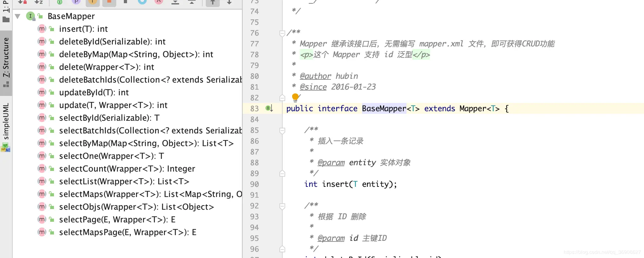Collapse Javadoc fold marker at line 92
644x258 pixels.
point(282,206)
